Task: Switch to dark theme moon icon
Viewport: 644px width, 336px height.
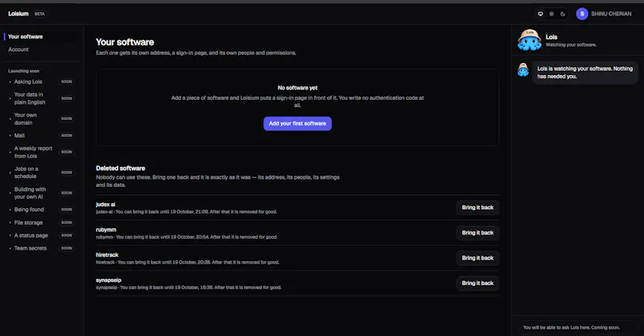Action: tap(563, 14)
